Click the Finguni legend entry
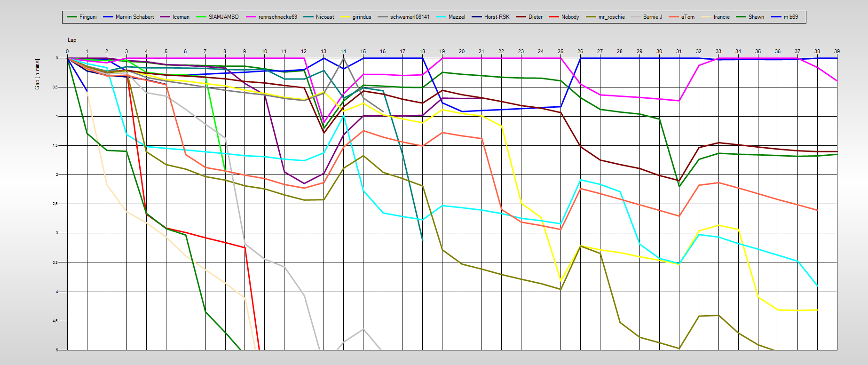868x365 pixels. 87,17
